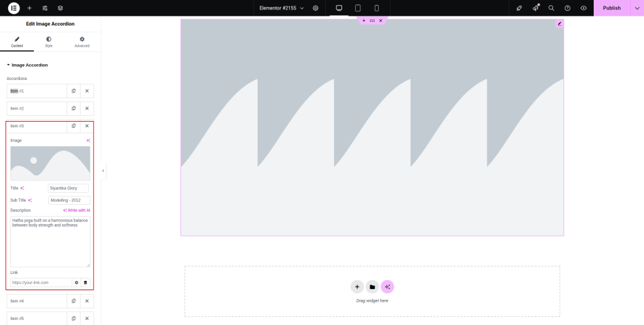Collapse the editor panel with arrow
The image size is (644, 325).
click(103, 170)
